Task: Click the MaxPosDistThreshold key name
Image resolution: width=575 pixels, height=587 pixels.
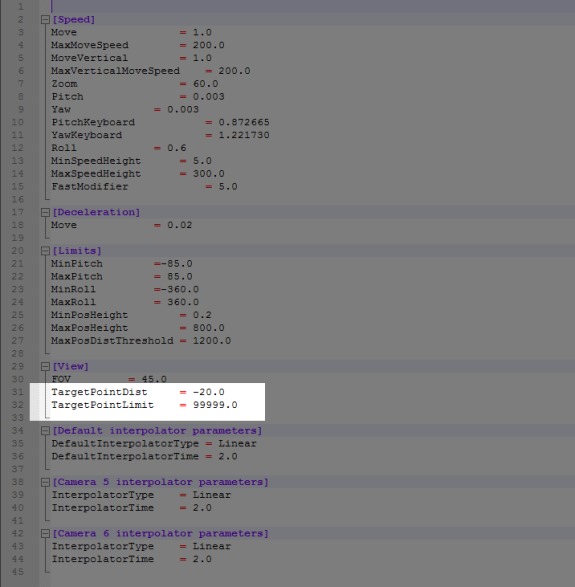Action: 113,341
